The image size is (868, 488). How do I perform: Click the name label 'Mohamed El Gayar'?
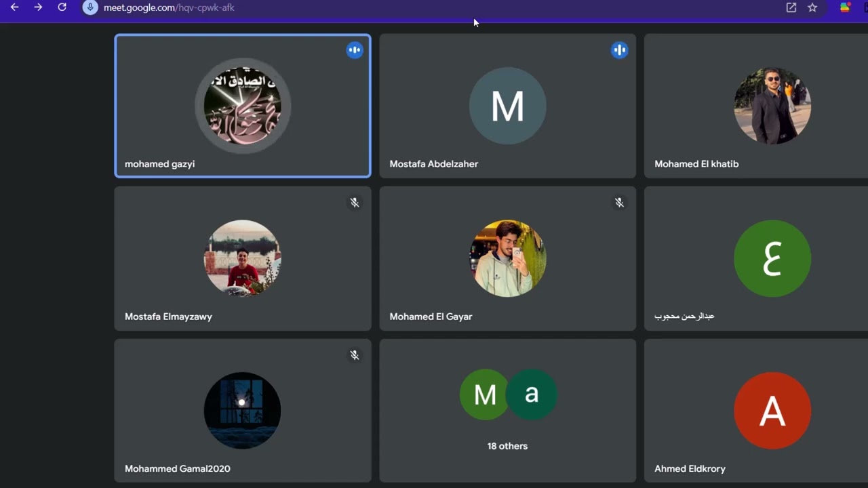[x=431, y=317]
